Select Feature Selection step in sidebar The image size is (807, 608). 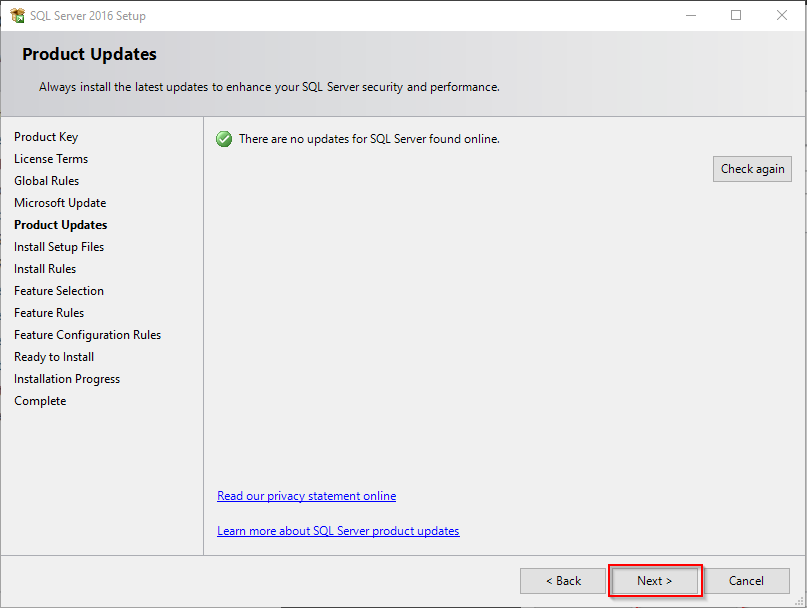[59, 291]
